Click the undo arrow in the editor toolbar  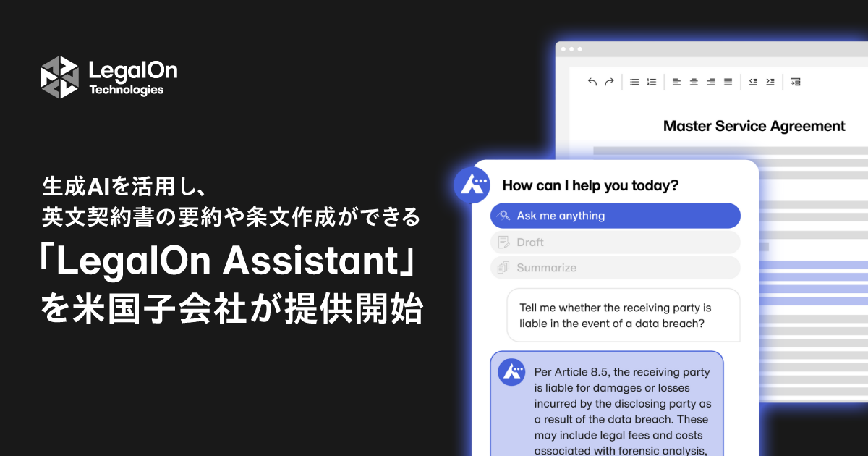pyautogui.click(x=592, y=82)
